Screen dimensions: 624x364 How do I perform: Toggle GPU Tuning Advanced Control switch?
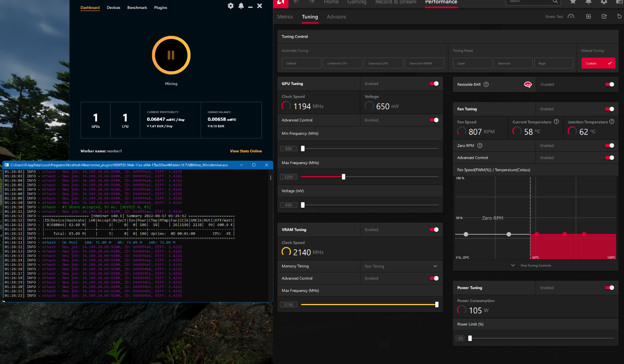click(x=434, y=120)
